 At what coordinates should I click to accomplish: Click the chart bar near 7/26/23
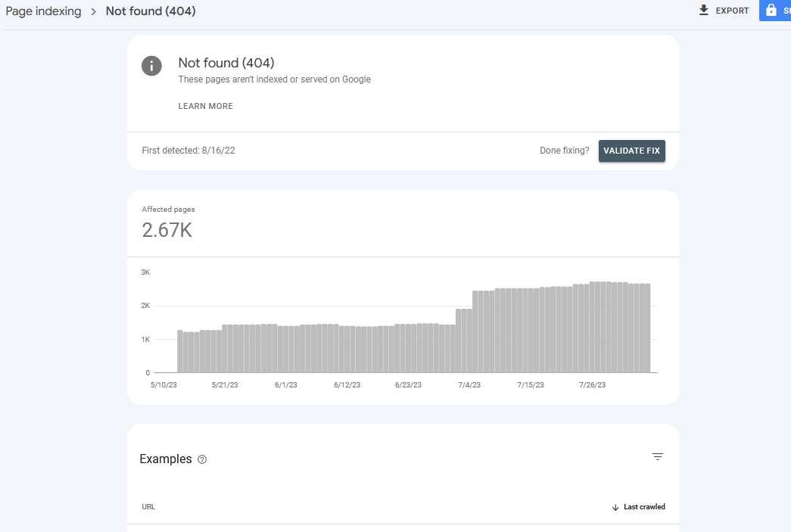click(x=592, y=327)
